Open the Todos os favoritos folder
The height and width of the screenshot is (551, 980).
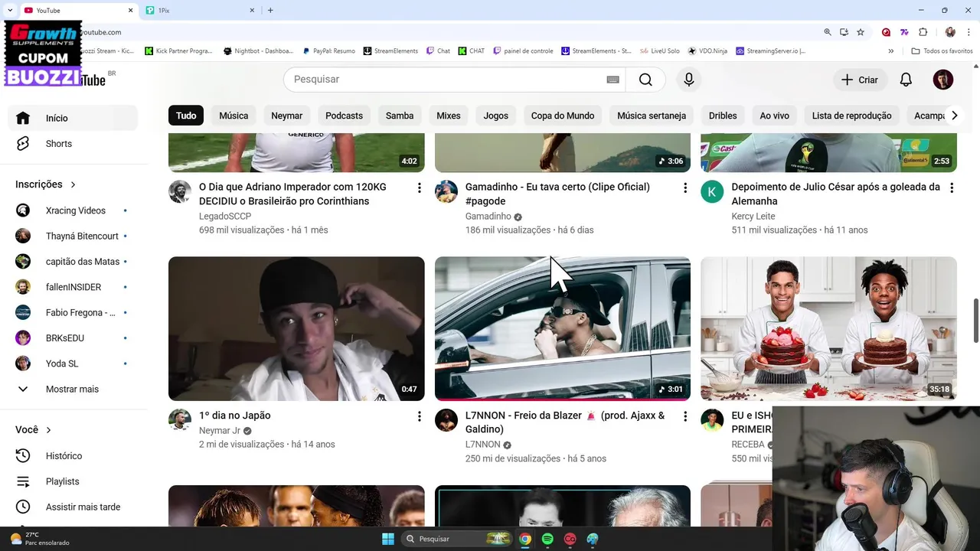[x=942, y=51]
